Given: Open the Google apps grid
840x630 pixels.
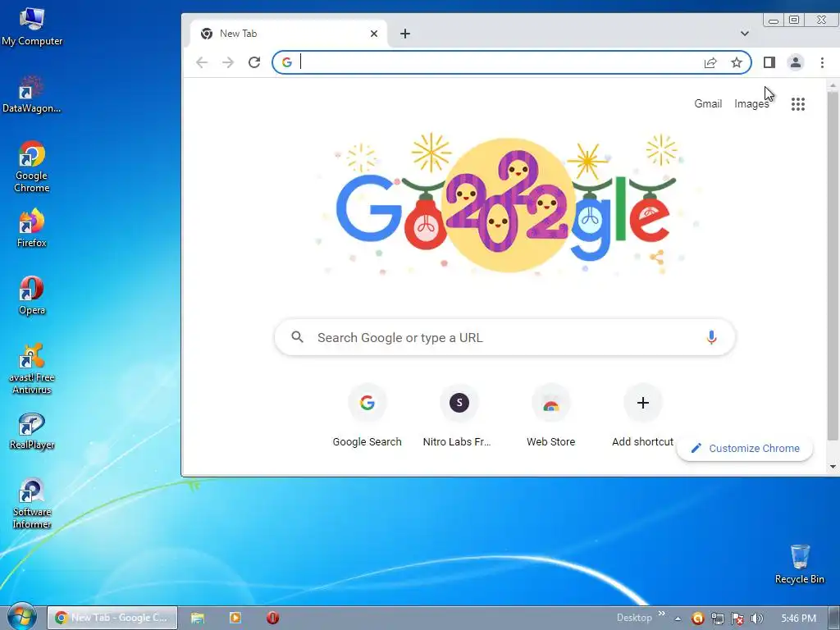Looking at the screenshot, I should pyautogui.click(x=797, y=104).
